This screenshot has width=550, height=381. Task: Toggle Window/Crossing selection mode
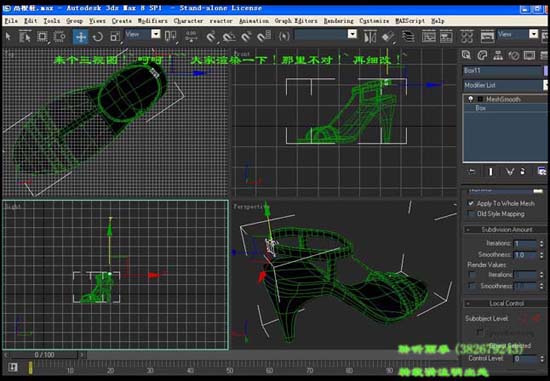coord(60,36)
